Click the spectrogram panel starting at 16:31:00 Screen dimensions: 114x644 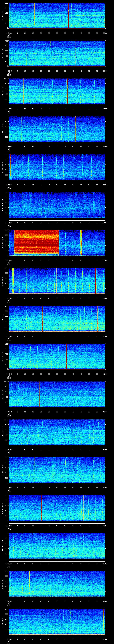(57, 16)
